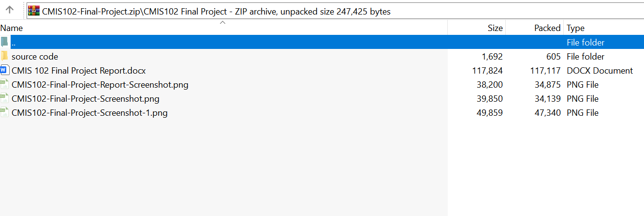
Task: Sort files by Size column
Action: coord(495,28)
